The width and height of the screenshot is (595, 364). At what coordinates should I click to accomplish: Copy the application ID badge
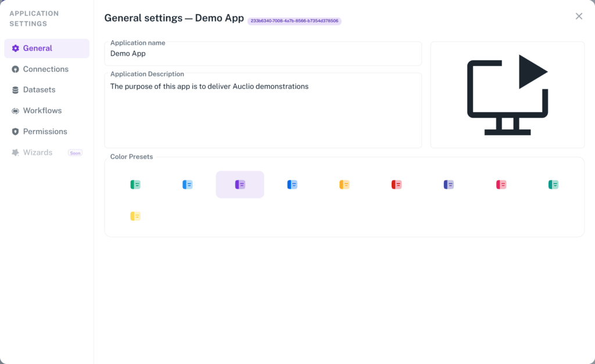pyautogui.click(x=295, y=21)
